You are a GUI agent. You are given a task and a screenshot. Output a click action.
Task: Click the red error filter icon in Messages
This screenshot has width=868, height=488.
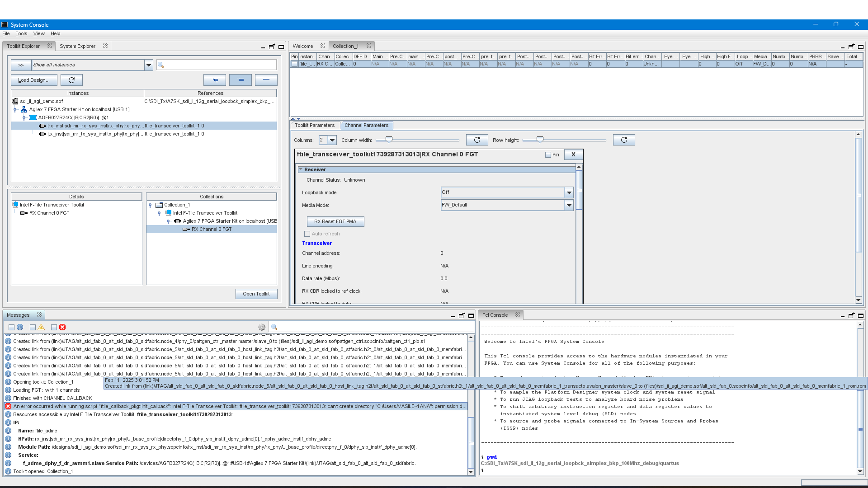tap(62, 327)
